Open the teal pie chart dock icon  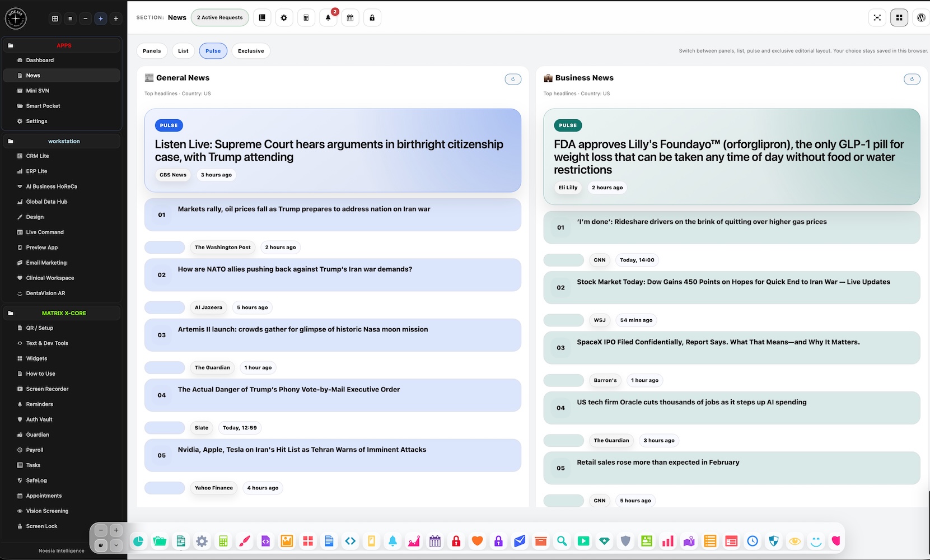[x=138, y=541]
